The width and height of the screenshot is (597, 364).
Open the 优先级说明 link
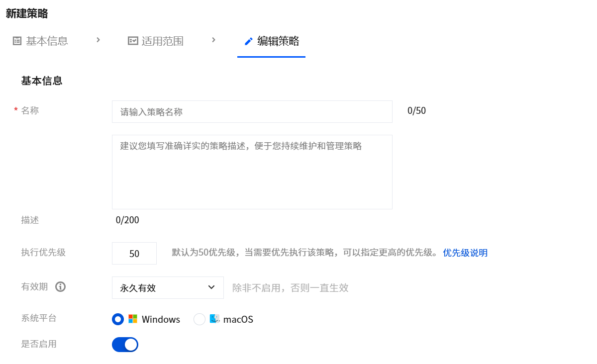(465, 253)
